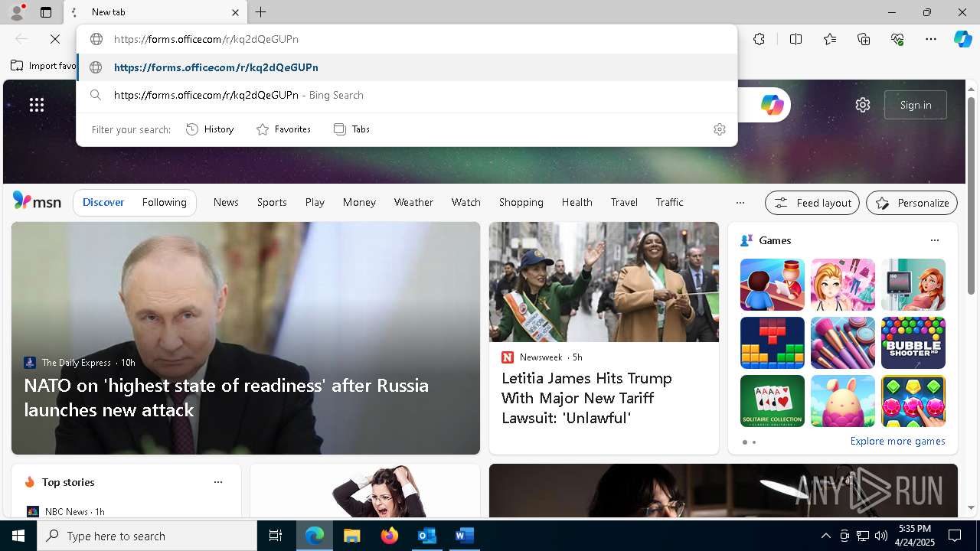Open the Sports category

click(272, 202)
